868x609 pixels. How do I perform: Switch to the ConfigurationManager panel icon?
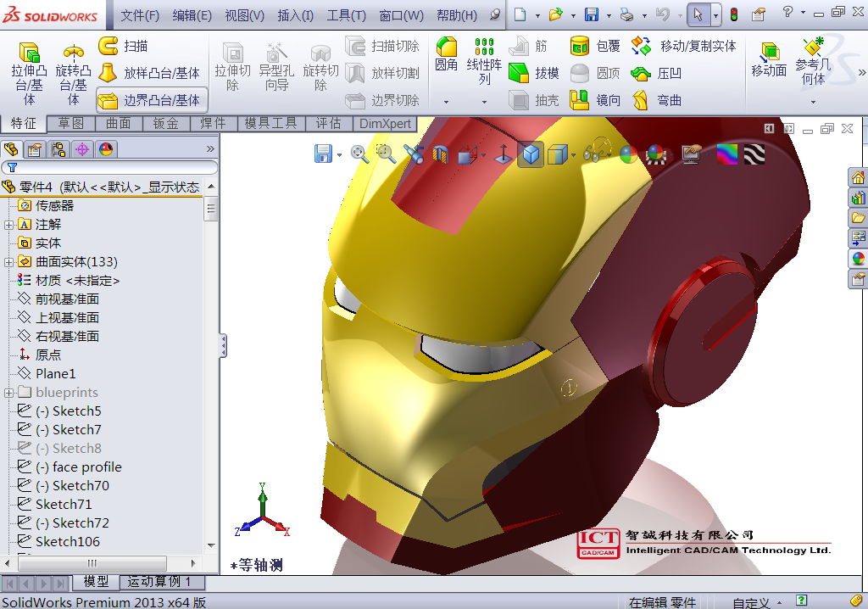tap(58, 149)
